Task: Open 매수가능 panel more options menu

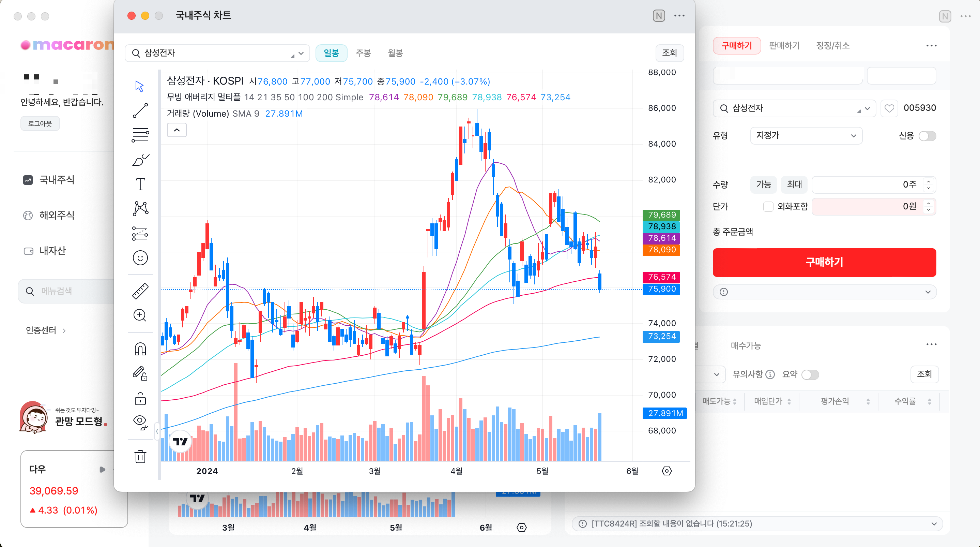Action: [x=931, y=344]
